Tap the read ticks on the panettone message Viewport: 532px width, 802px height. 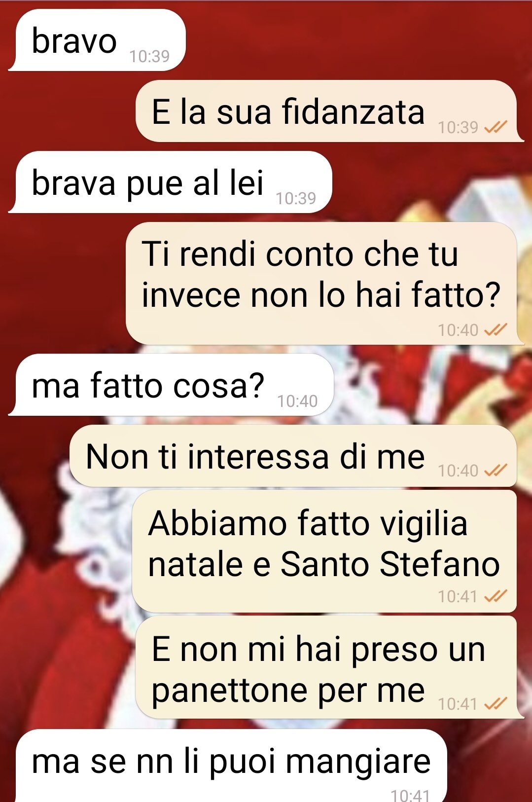click(496, 703)
